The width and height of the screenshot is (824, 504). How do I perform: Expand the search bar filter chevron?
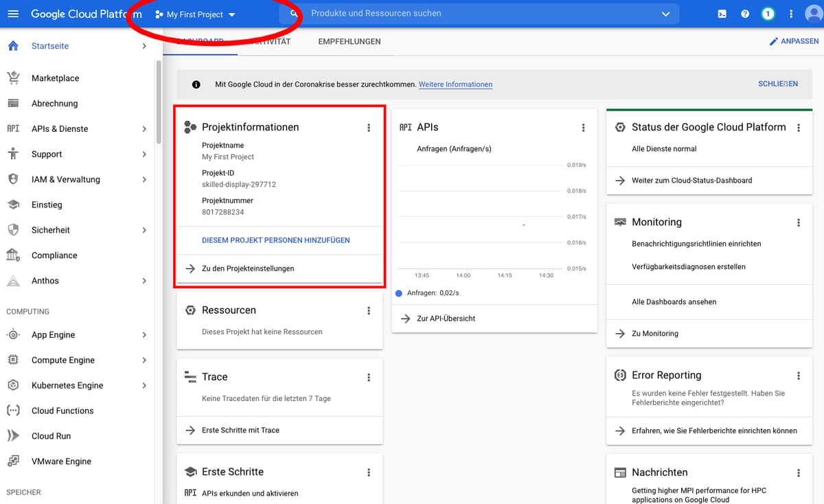click(x=665, y=14)
